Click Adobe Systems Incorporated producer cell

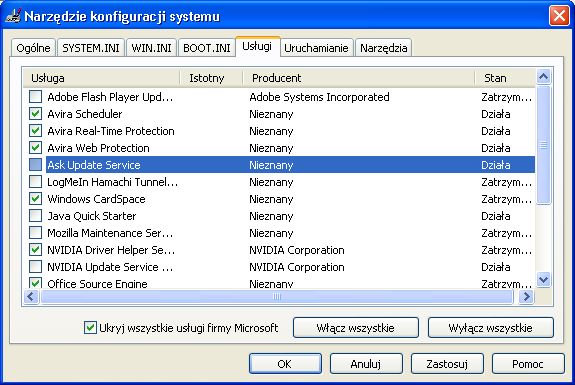pos(319,97)
